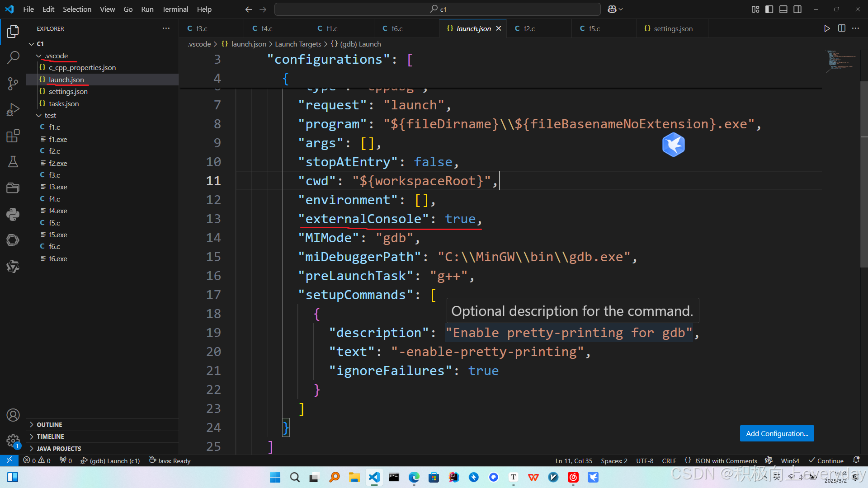Open the Python environment view in the sidebar

pyautogui.click(x=13, y=214)
